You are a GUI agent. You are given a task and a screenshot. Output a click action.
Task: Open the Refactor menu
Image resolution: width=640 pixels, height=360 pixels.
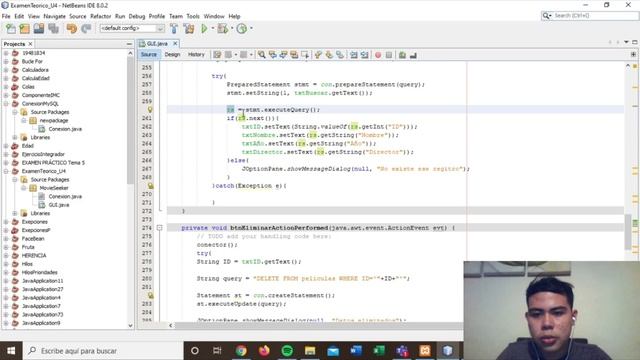pos(100,16)
